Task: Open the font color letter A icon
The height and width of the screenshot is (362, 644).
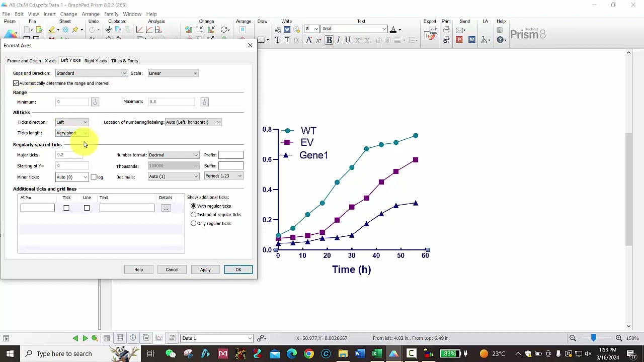Action: (393, 29)
